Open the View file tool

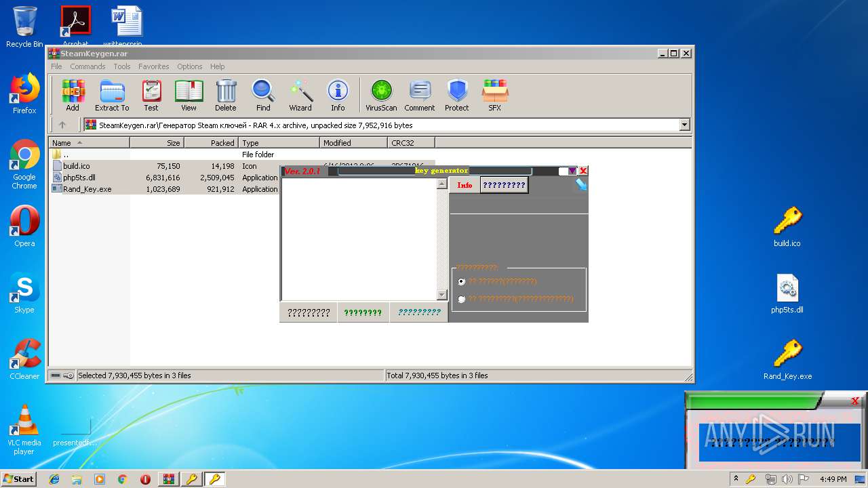click(x=189, y=95)
